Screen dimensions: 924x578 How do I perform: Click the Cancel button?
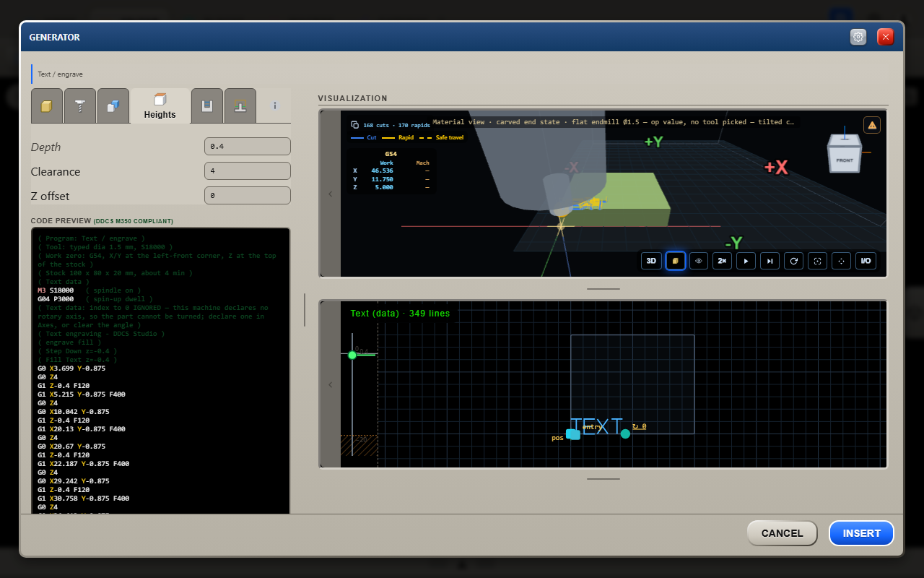coord(782,533)
